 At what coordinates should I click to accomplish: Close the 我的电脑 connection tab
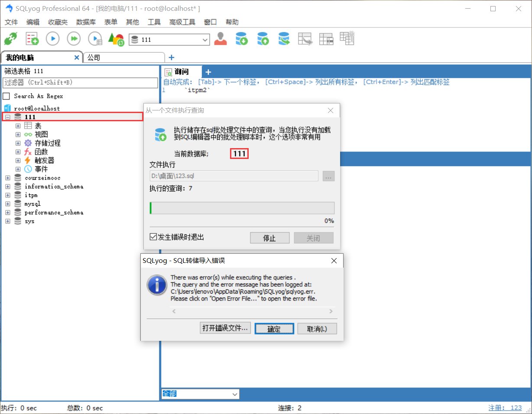[x=77, y=57]
